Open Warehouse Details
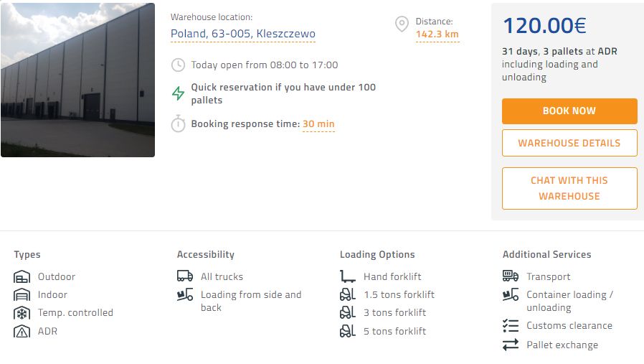 [x=569, y=143]
